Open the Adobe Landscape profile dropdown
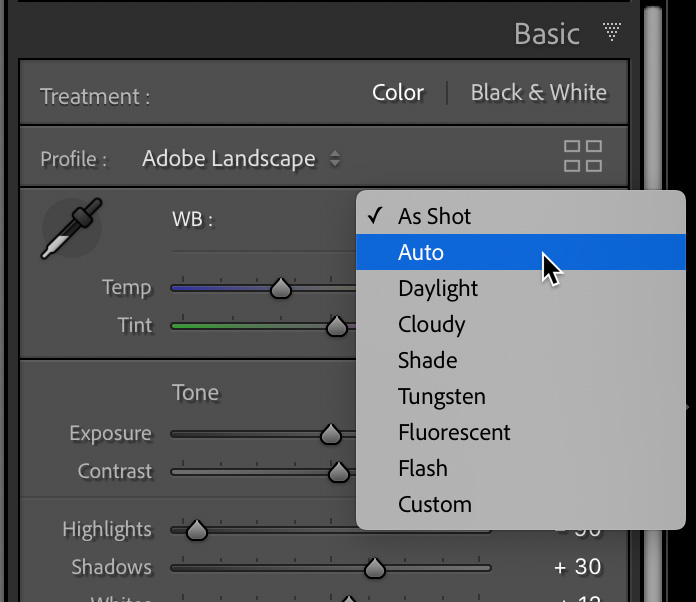Image resolution: width=696 pixels, height=602 pixels. [241, 158]
